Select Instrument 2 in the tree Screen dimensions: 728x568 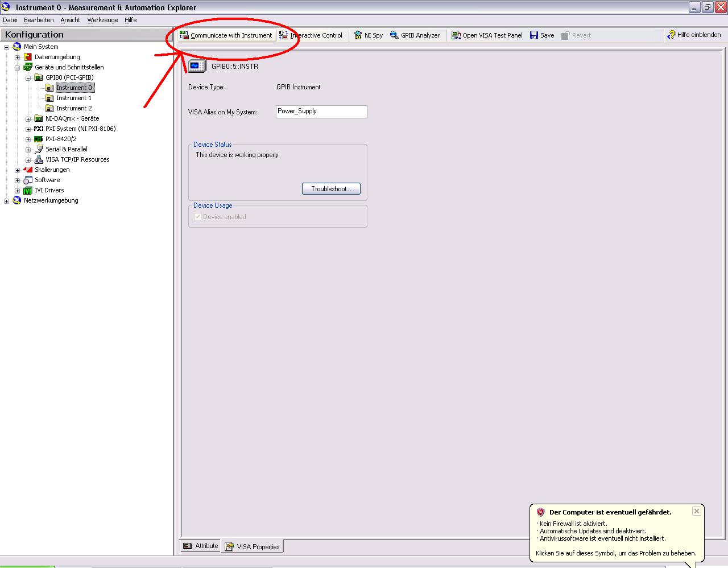[x=74, y=108]
